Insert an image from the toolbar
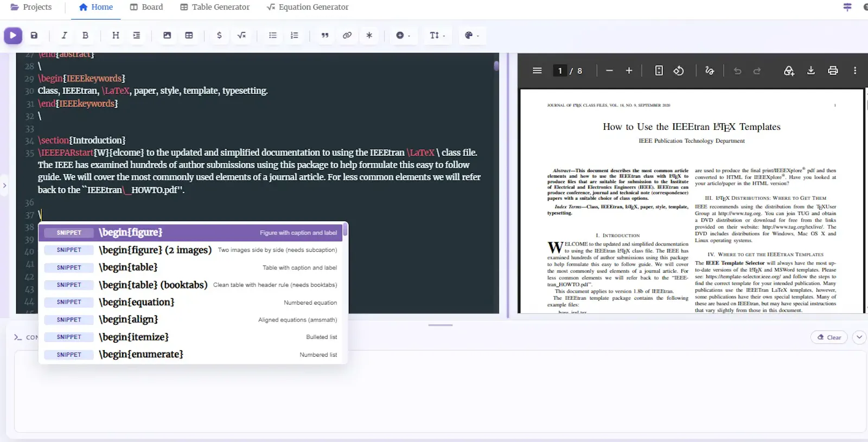This screenshot has width=868, height=442. (167, 35)
